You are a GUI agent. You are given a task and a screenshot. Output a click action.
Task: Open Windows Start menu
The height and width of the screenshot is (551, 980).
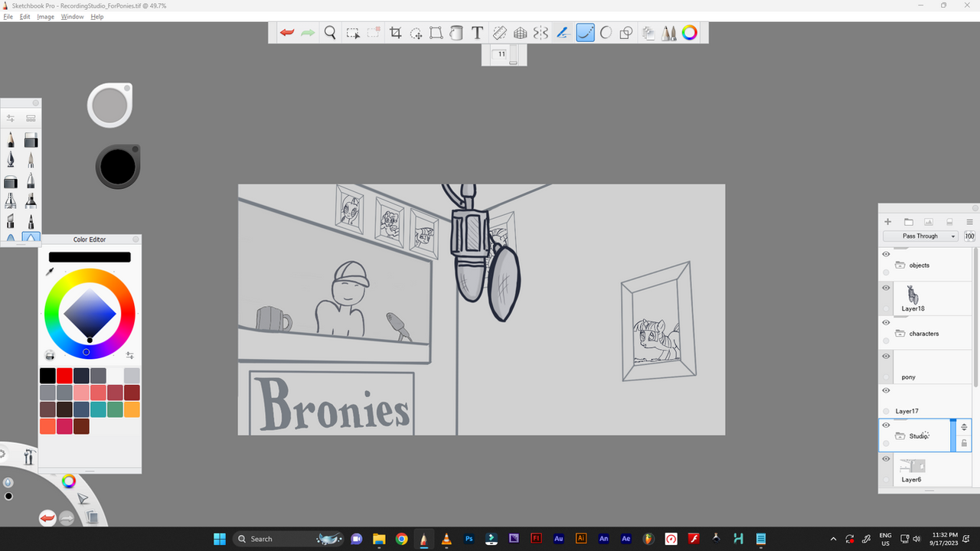point(220,539)
